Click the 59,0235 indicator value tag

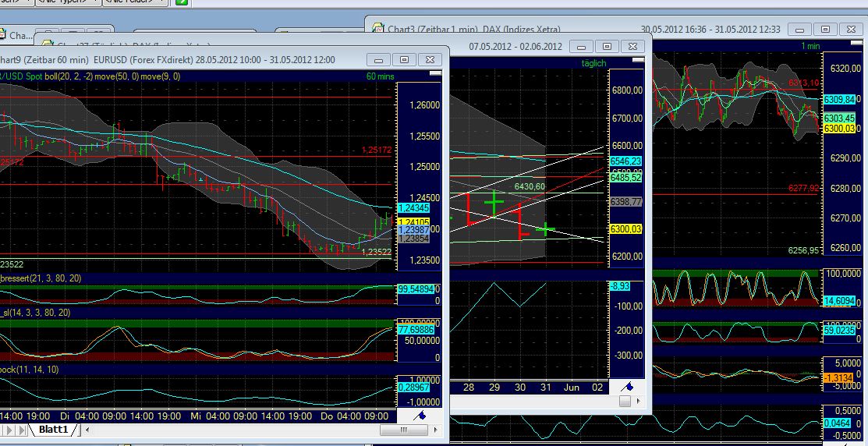click(840, 331)
